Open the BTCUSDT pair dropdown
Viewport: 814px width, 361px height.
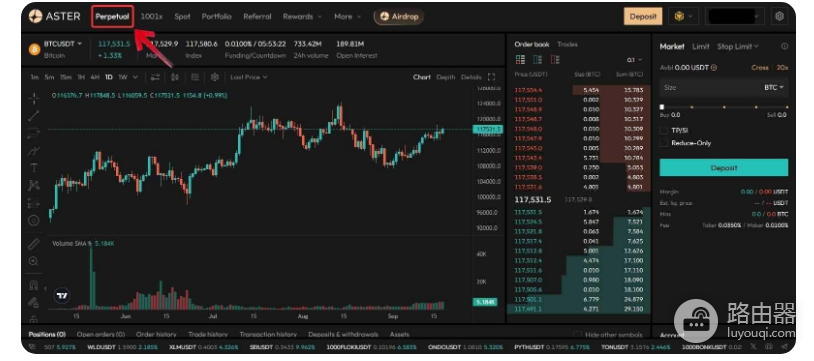[x=62, y=44]
